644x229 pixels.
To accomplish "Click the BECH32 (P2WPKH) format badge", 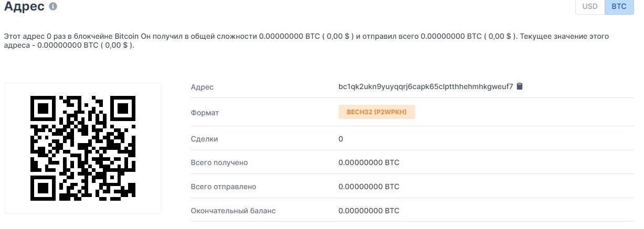I will pos(377,112).
